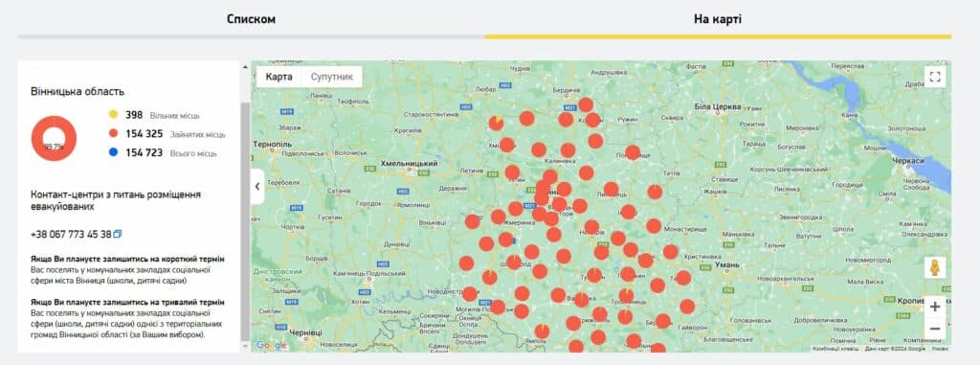The image size is (980, 365).
Task: Toggle fullscreen map view
Action: coord(935,77)
